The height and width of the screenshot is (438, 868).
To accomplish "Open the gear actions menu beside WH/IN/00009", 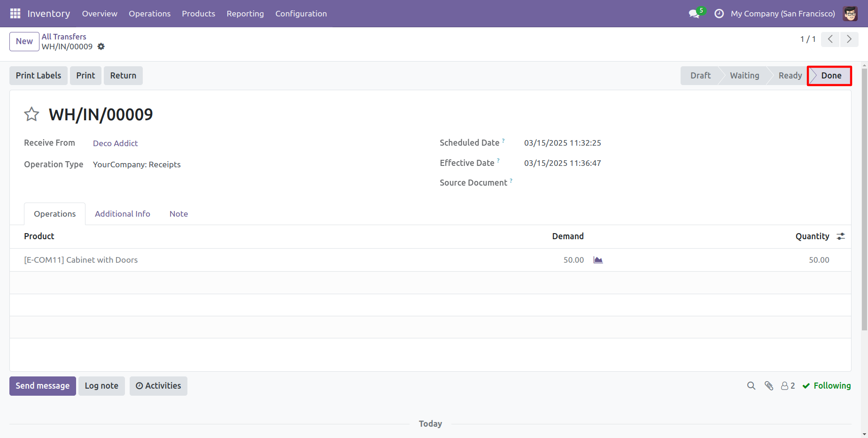I will coord(101,47).
